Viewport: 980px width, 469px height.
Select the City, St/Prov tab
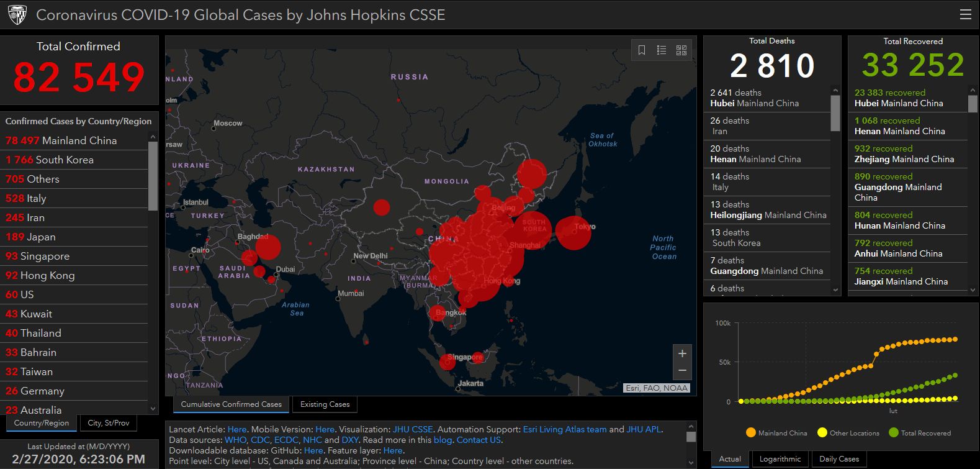(109, 423)
